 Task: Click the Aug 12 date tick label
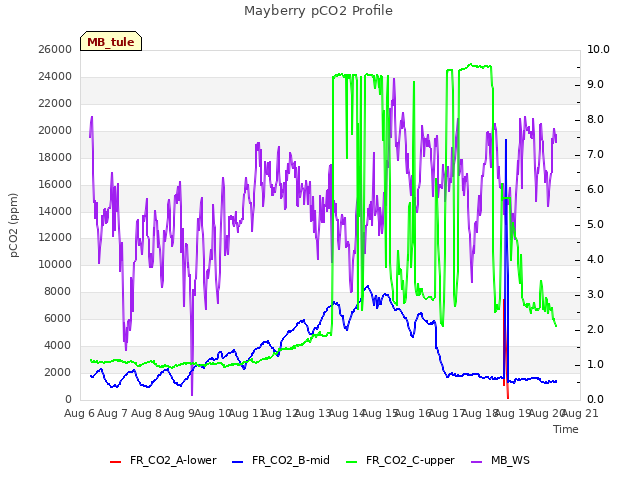coord(280,414)
